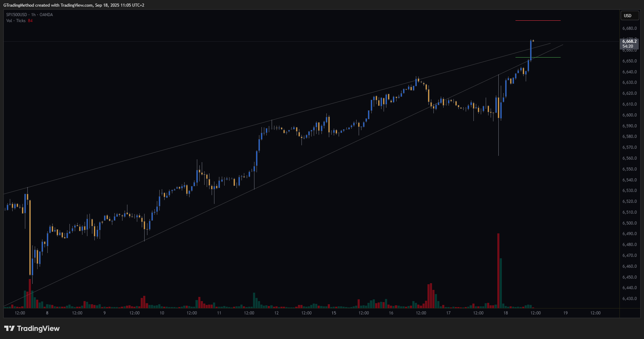This screenshot has height=339, width=644.
Task: Click the Vol · Ticks indicator legend
Action: pyautogui.click(x=16, y=21)
